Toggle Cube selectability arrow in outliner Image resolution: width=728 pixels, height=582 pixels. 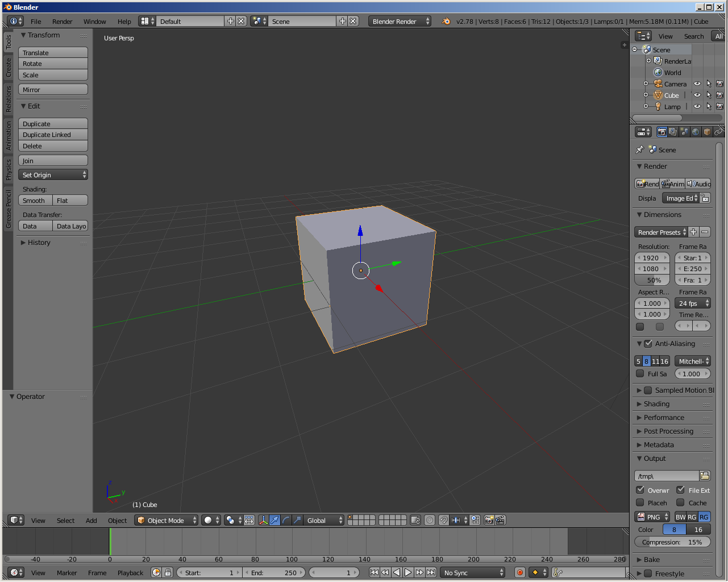click(x=709, y=95)
